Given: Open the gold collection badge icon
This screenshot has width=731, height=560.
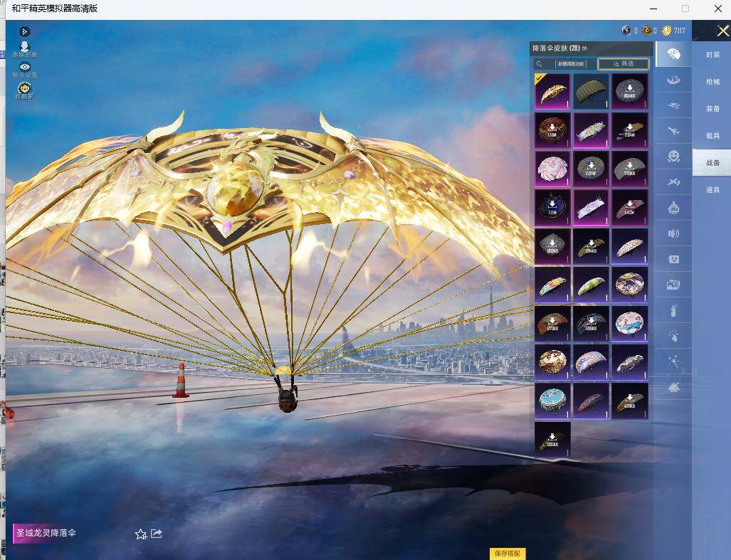Looking at the screenshot, I should point(25,90).
